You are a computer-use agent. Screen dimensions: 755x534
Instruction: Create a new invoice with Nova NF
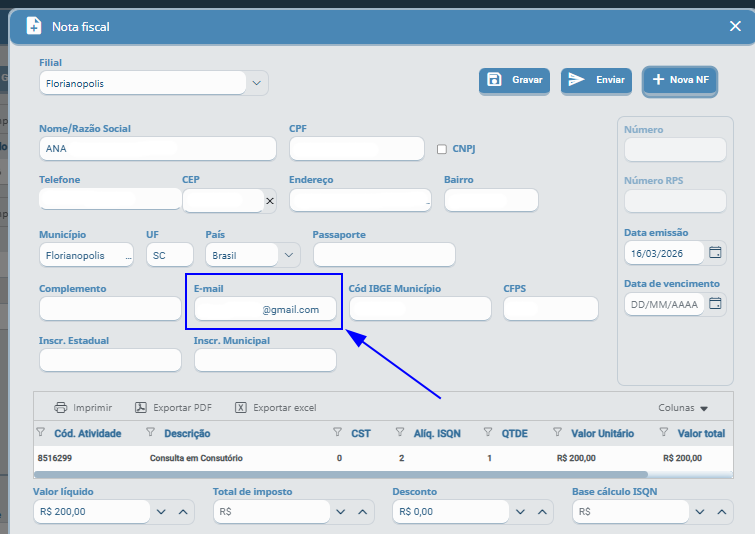tap(680, 80)
